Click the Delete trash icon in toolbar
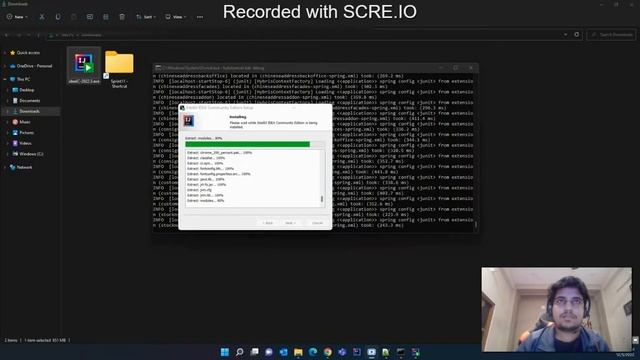640x360 pixels. click(122, 17)
